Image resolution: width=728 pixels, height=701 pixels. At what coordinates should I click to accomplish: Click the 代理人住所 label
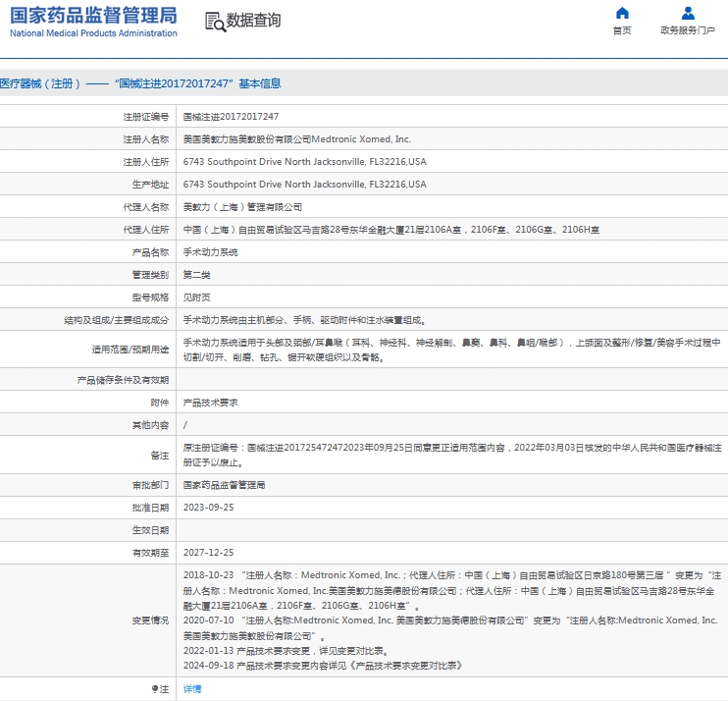click(146, 230)
